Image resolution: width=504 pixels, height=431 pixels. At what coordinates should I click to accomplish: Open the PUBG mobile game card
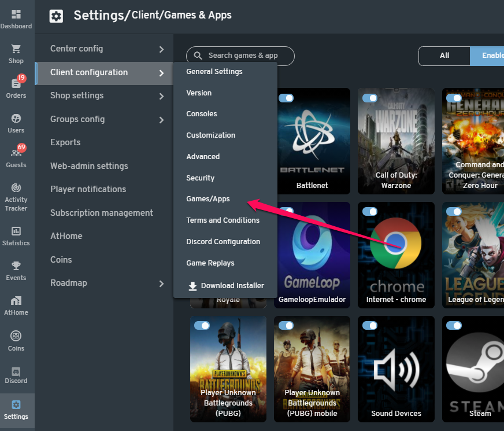pos(312,369)
